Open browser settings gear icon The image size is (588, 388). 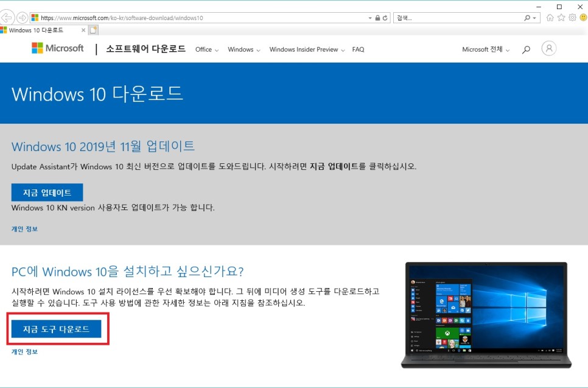[x=572, y=18]
